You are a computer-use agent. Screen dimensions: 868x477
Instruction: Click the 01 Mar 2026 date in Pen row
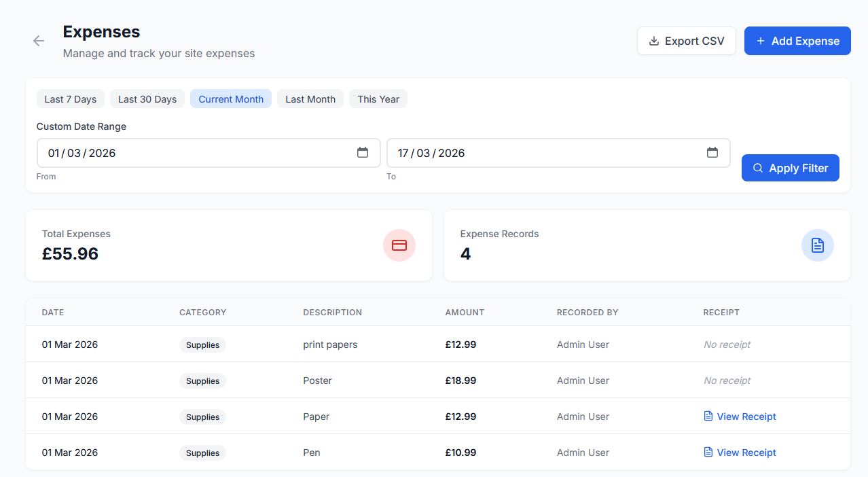pyautogui.click(x=70, y=453)
